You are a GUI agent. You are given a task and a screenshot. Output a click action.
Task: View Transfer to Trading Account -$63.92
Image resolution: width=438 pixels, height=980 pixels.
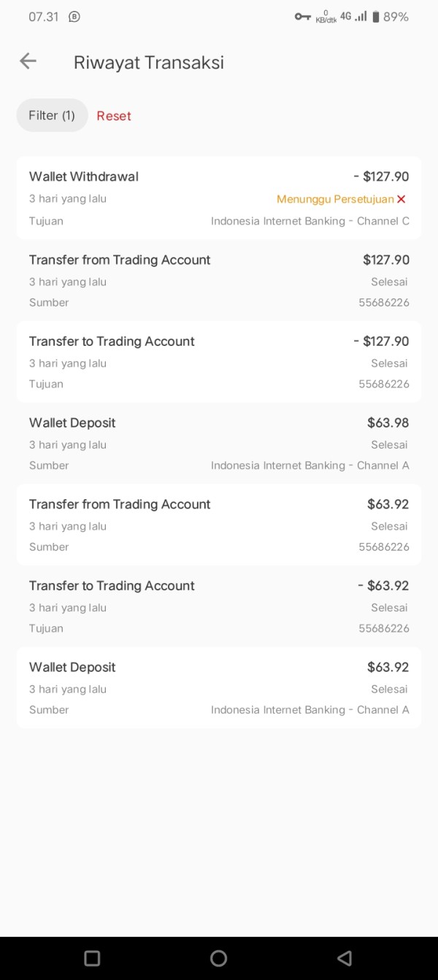pyautogui.click(x=219, y=606)
